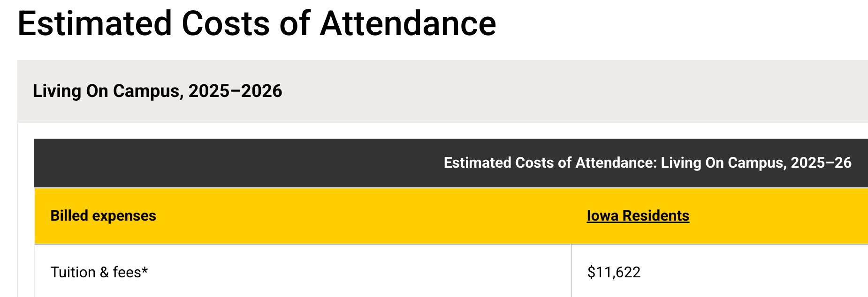Image resolution: width=868 pixels, height=297 pixels.
Task: Select the Billed expenses column header
Action: (x=103, y=215)
